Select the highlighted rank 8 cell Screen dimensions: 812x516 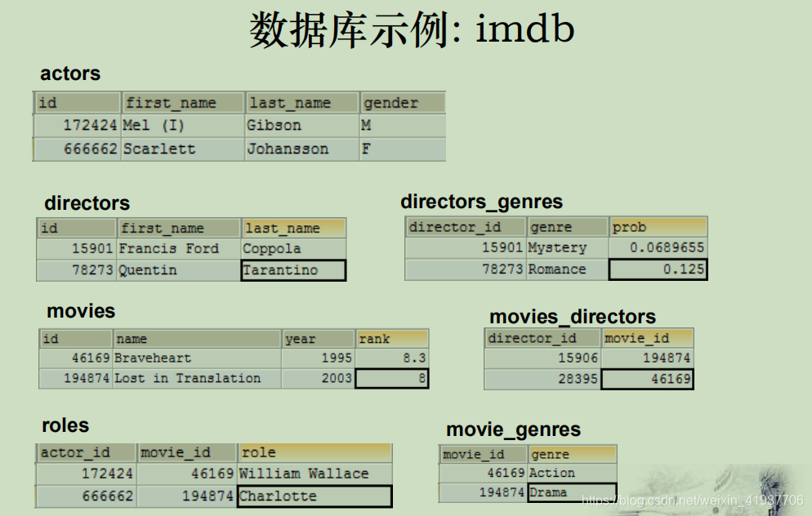click(x=392, y=378)
